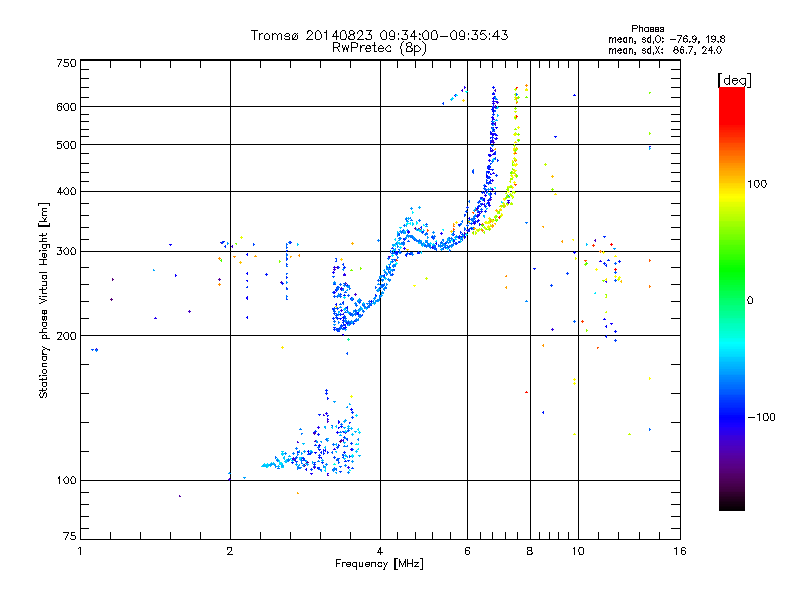The width and height of the screenshot is (800, 600).
Task: Click the '[deg]' colorbar unit label
Action: point(734,80)
